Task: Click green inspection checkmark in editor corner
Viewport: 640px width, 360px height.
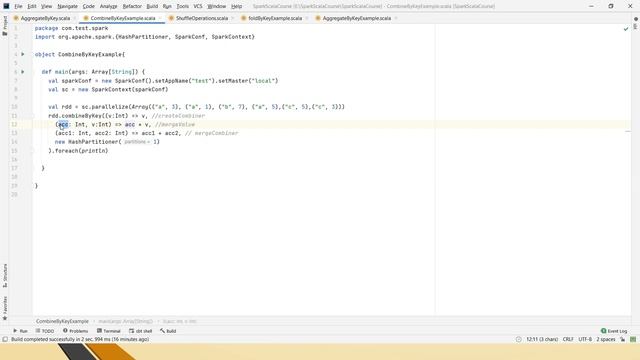Action: (626, 29)
